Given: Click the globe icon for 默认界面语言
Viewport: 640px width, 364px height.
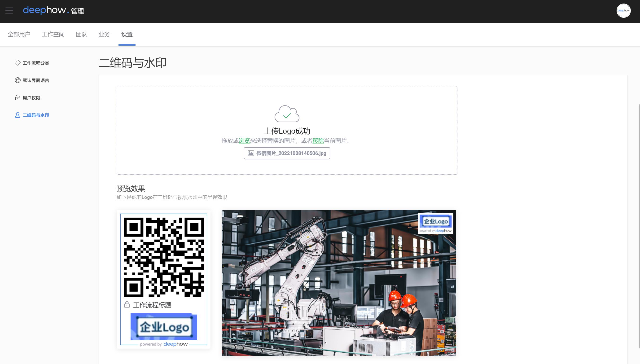Looking at the screenshot, I should pos(18,80).
